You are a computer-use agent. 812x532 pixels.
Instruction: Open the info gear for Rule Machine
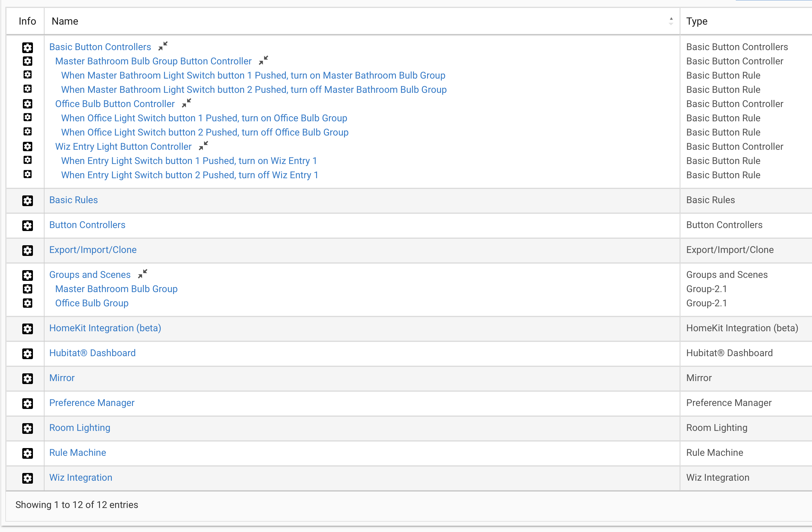27,453
